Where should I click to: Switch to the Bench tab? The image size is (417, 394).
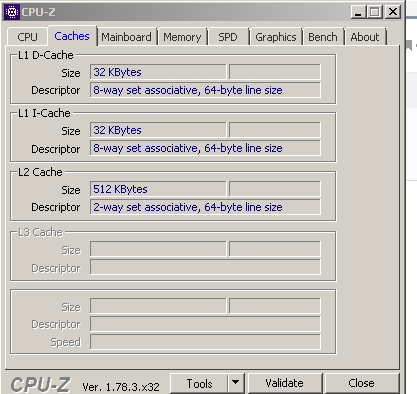[323, 37]
